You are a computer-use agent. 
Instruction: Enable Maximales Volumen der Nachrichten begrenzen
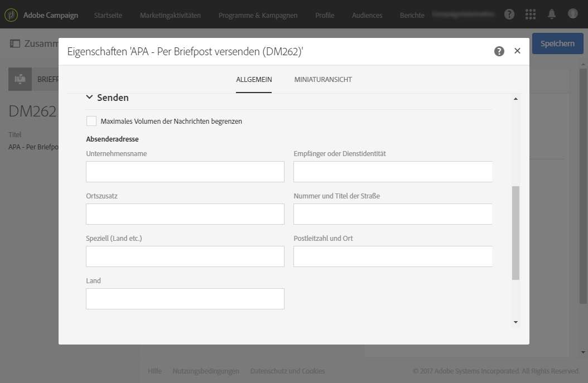pyautogui.click(x=91, y=121)
